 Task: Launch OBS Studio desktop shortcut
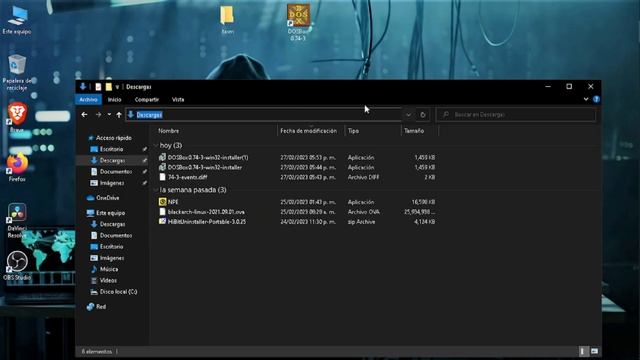pyautogui.click(x=17, y=266)
